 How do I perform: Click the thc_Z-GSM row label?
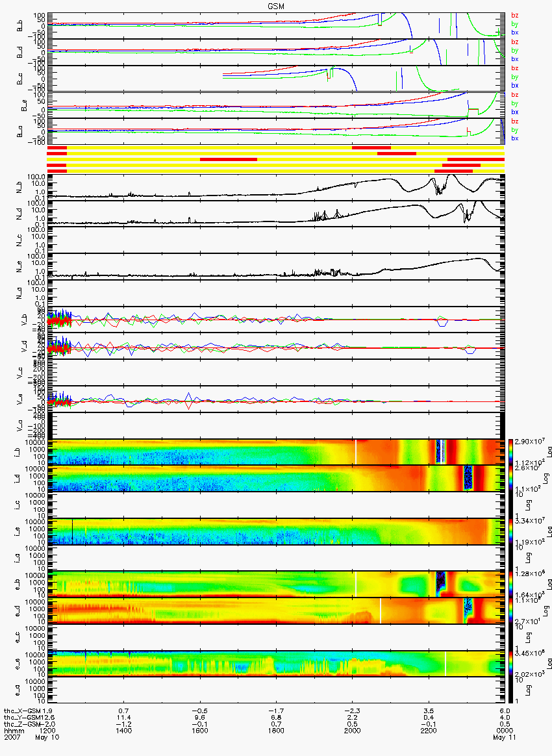click(23, 724)
